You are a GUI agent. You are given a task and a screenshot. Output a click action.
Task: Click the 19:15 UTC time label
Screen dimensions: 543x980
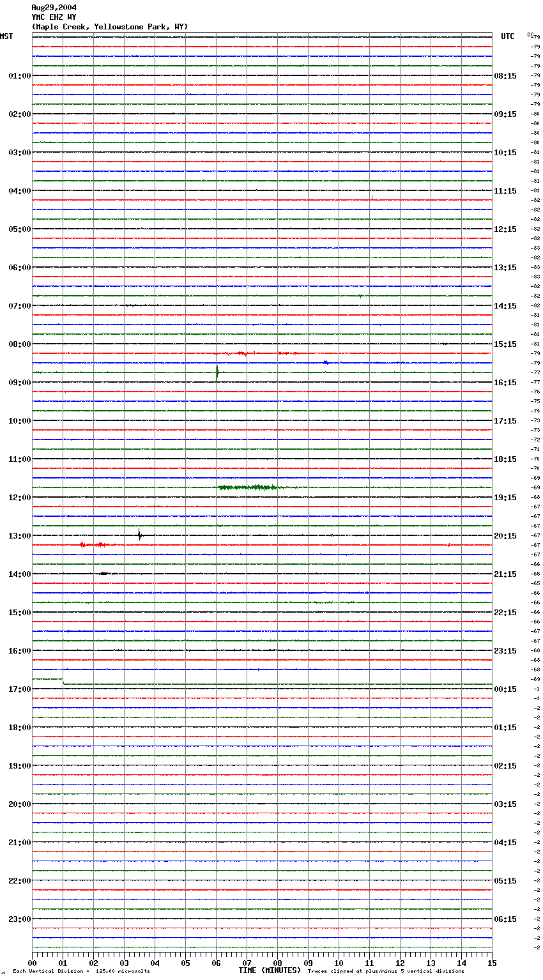tap(505, 498)
